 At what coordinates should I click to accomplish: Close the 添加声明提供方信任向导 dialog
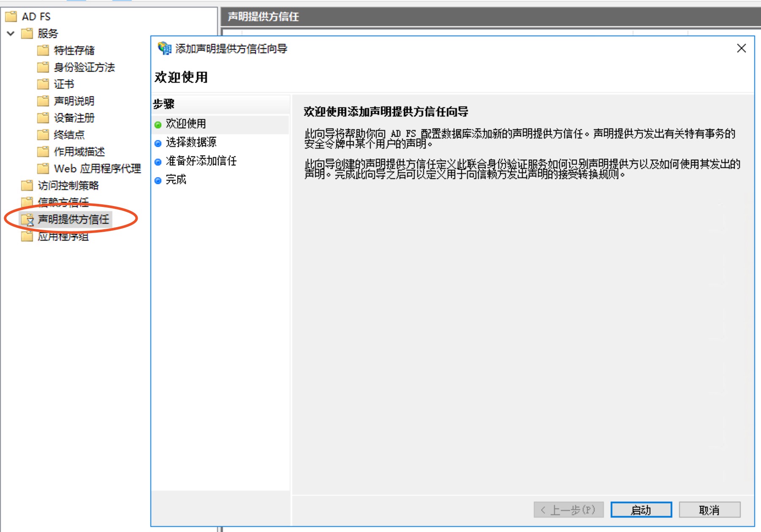point(741,48)
